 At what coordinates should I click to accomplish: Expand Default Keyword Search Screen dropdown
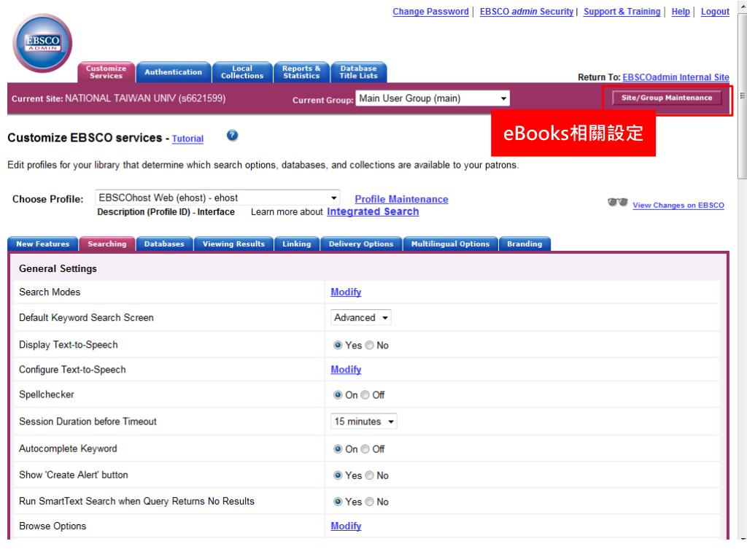click(360, 318)
